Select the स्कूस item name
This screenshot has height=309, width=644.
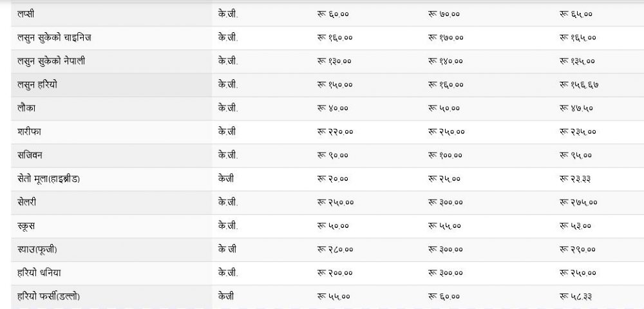tap(28, 226)
